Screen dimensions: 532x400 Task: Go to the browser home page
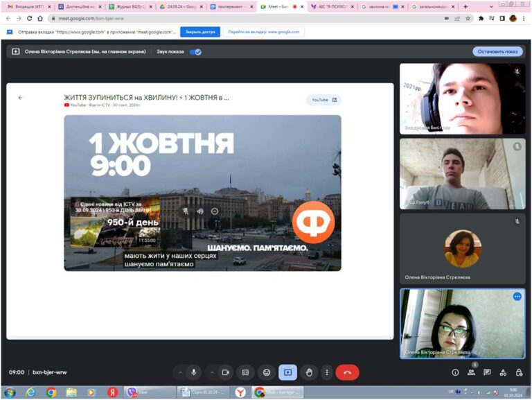click(40, 19)
